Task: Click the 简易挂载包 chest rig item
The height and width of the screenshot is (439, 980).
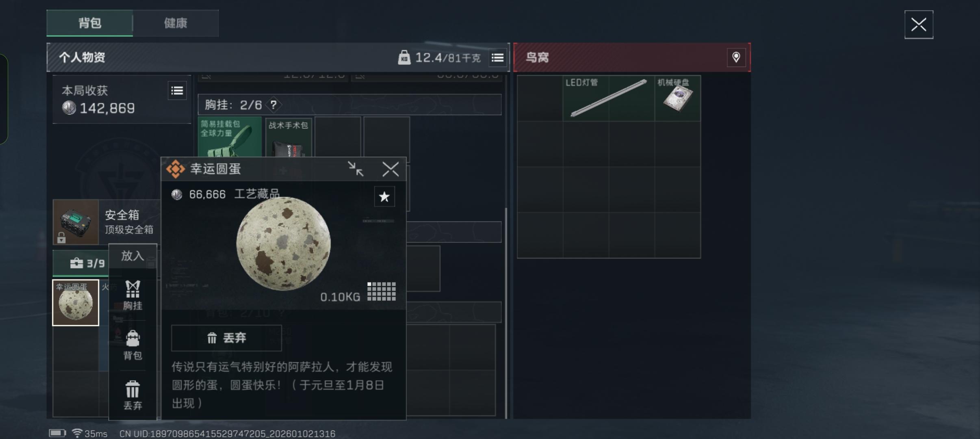Action: (x=230, y=137)
